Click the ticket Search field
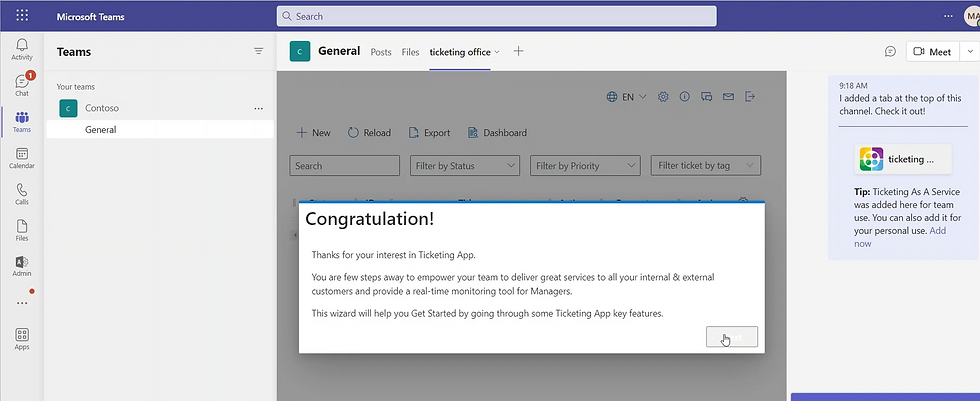 pyautogui.click(x=344, y=166)
